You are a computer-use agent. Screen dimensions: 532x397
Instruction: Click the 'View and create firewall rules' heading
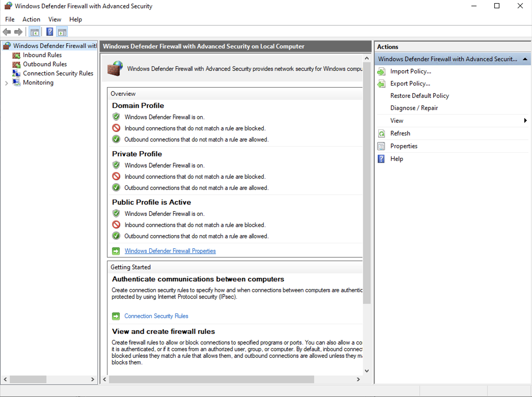[x=163, y=331]
